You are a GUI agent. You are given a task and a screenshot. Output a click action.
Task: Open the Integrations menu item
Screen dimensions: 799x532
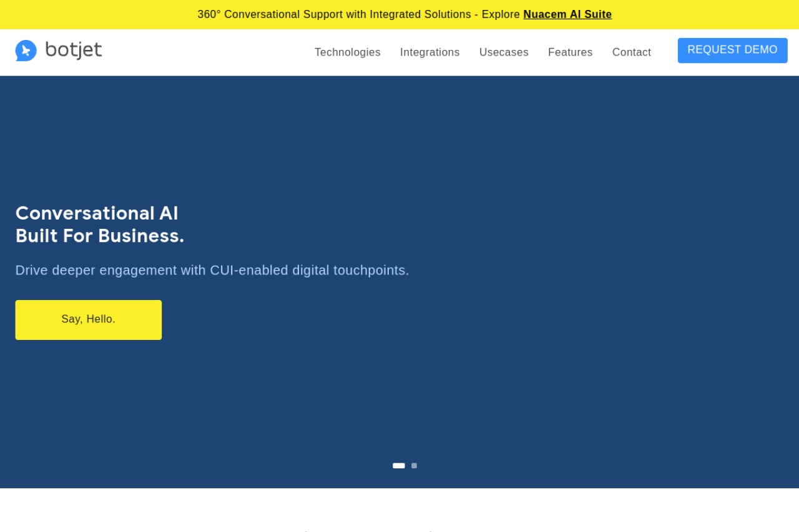coord(430,52)
